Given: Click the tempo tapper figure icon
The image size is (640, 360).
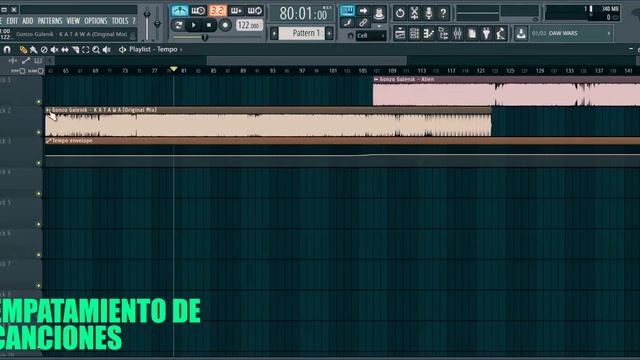Looking at the screenshot, I should pyautogui.click(x=501, y=33).
